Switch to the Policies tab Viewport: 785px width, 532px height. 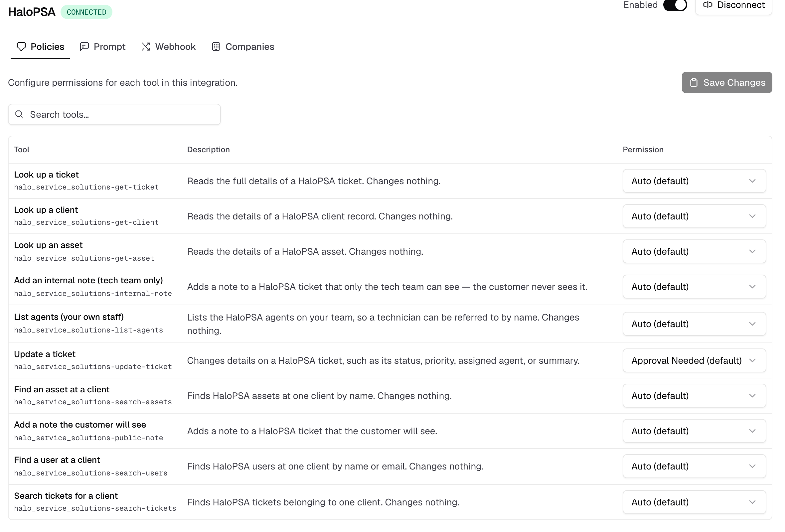pyautogui.click(x=40, y=47)
